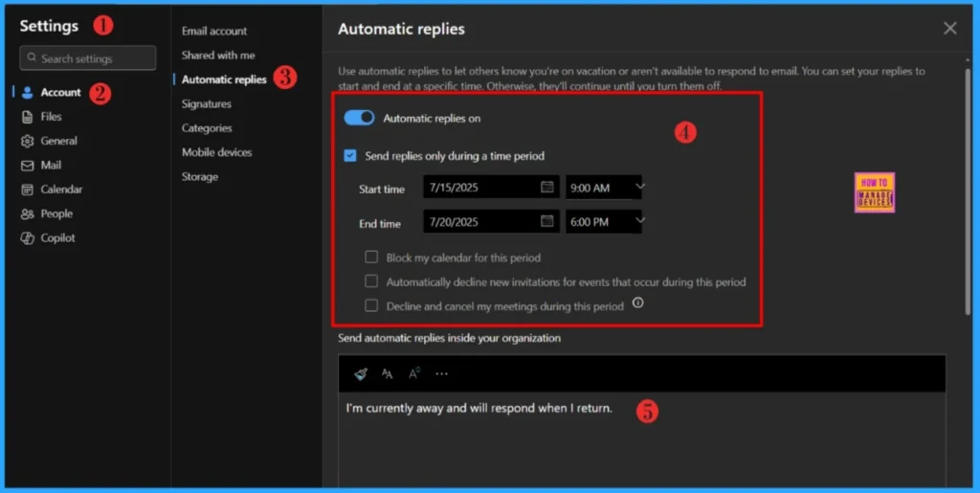This screenshot has height=493, width=980.
Task: Select the Copilot settings category
Action: pos(58,238)
